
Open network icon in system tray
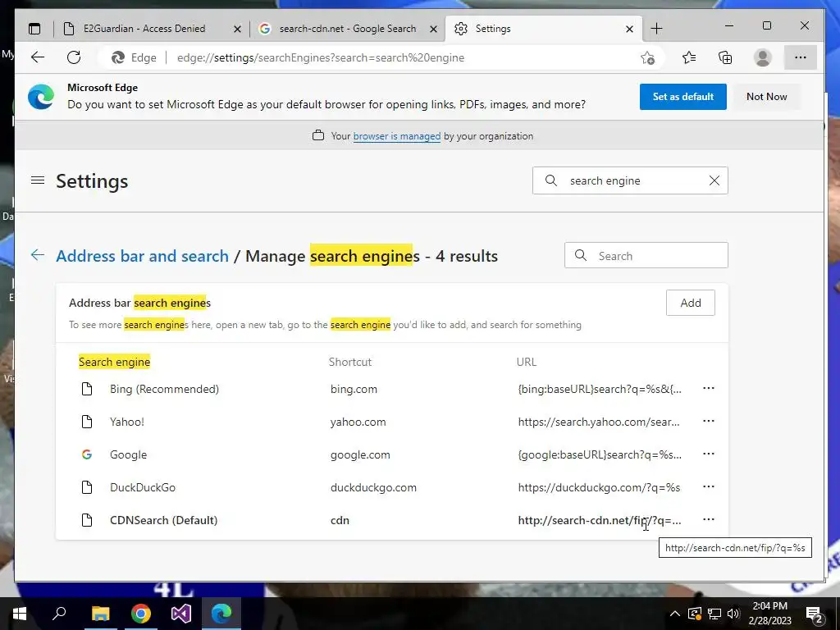click(x=714, y=614)
